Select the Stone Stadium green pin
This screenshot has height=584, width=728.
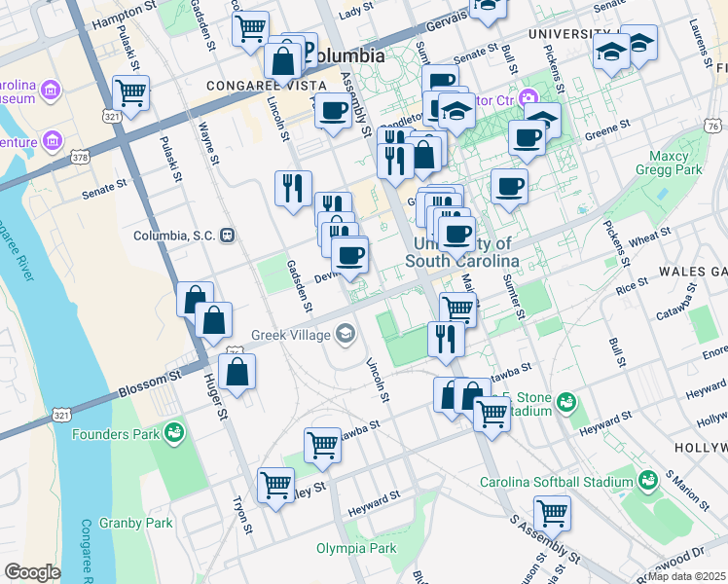tap(566, 403)
